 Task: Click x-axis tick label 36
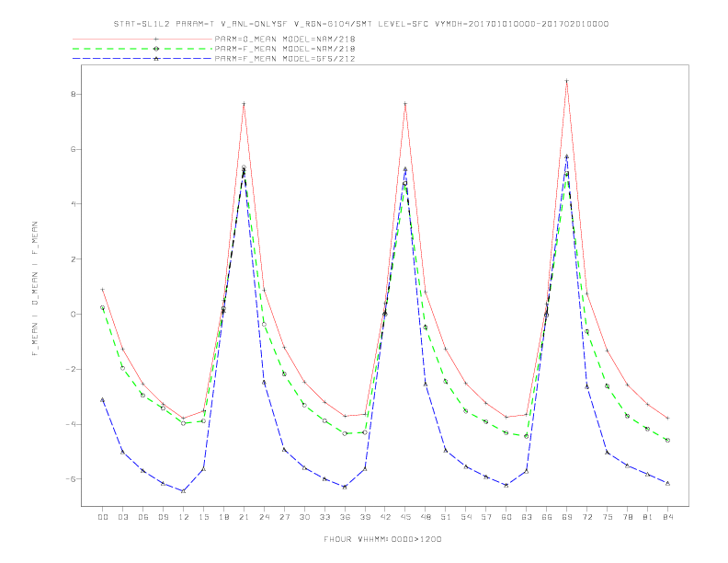[345, 517]
